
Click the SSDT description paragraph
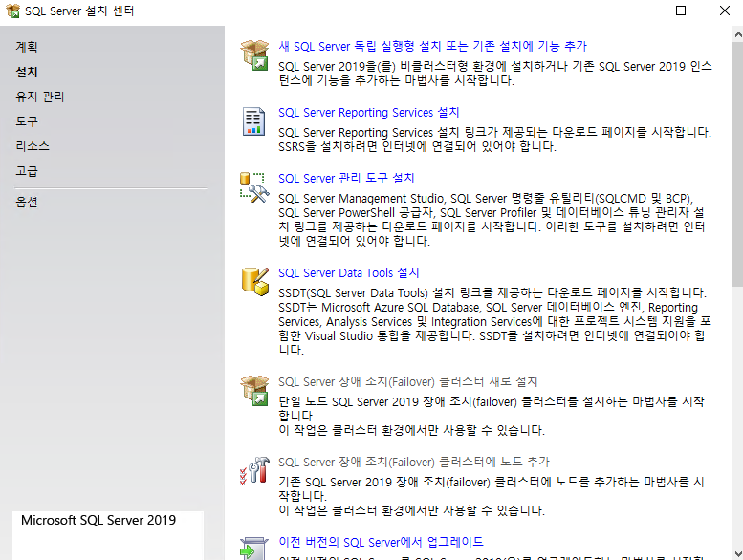pos(494,321)
